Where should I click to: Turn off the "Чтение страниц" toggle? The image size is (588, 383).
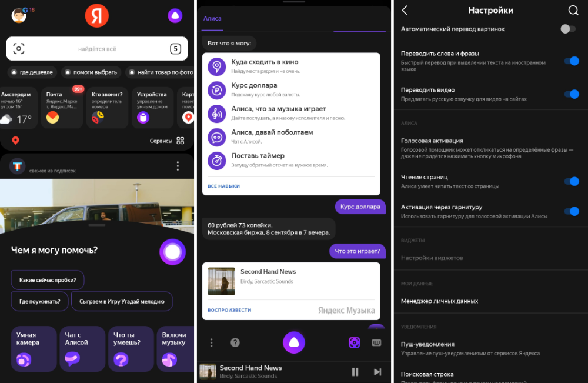pyautogui.click(x=572, y=182)
